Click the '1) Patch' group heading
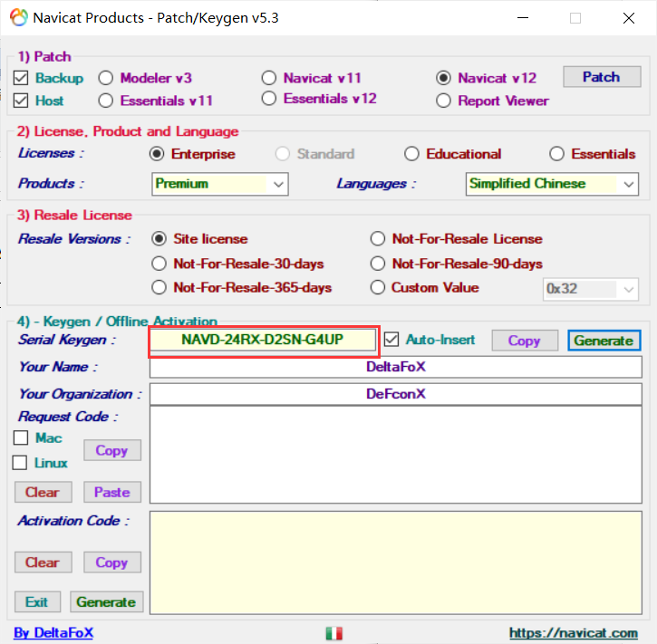This screenshot has height=644, width=657. pyautogui.click(x=44, y=56)
